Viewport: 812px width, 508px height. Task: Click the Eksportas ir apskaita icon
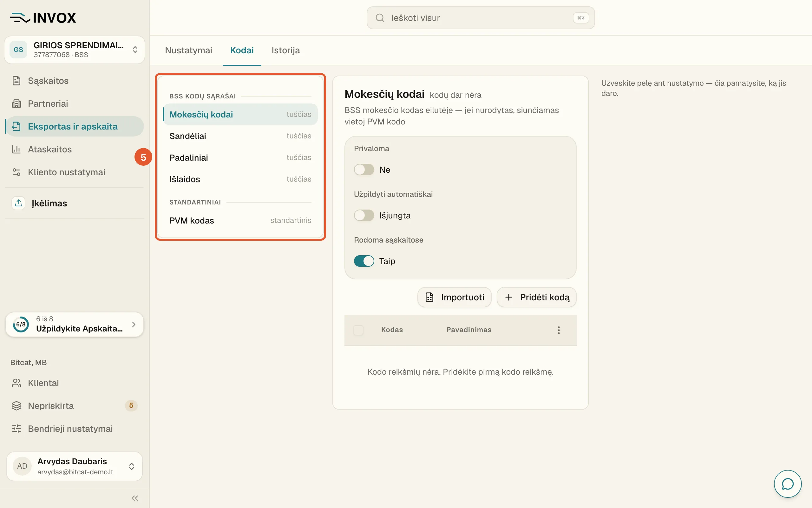[x=16, y=126]
